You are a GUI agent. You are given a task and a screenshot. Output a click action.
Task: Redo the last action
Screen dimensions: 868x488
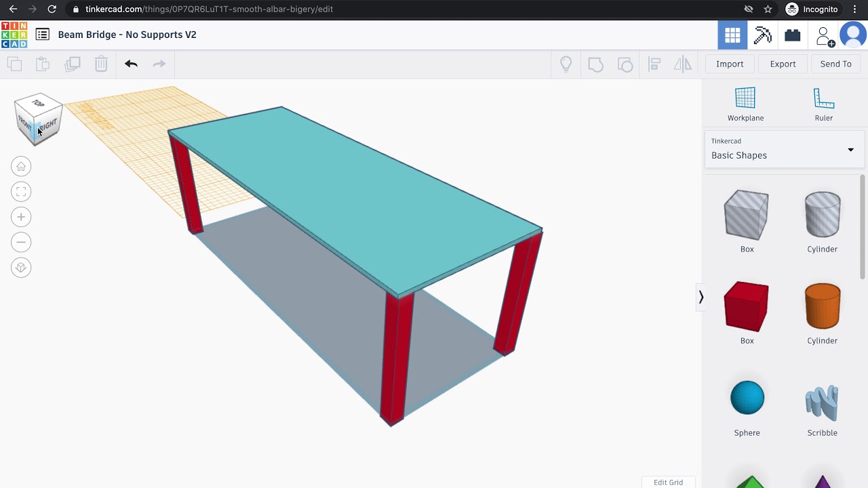159,64
